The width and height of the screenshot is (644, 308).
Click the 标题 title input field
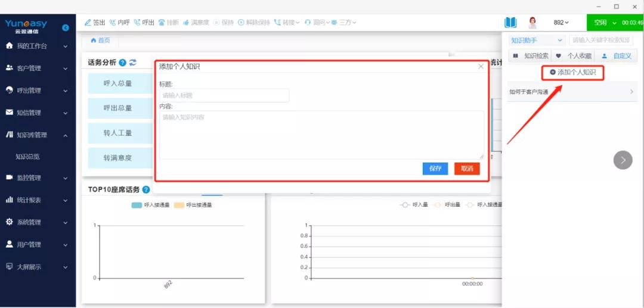pyautogui.click(x=224, y=95)
